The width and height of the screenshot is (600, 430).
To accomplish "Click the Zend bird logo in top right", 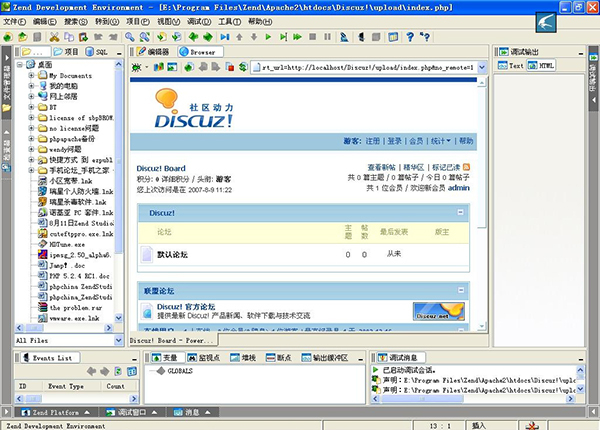I will (571, 19).
